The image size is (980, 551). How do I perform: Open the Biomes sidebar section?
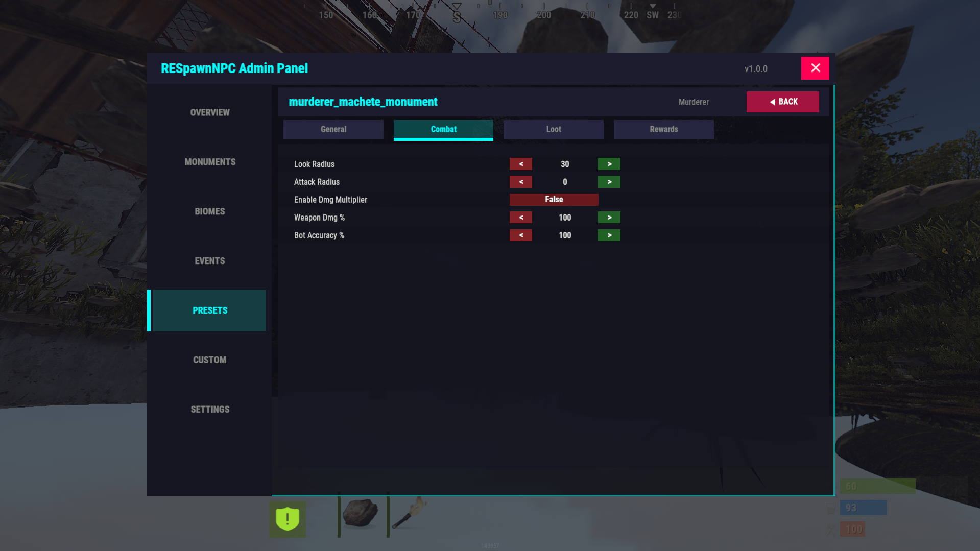(209, 211)
